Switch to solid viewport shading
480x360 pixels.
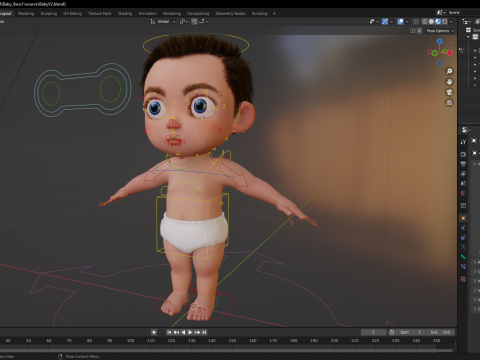coord(431,22)
